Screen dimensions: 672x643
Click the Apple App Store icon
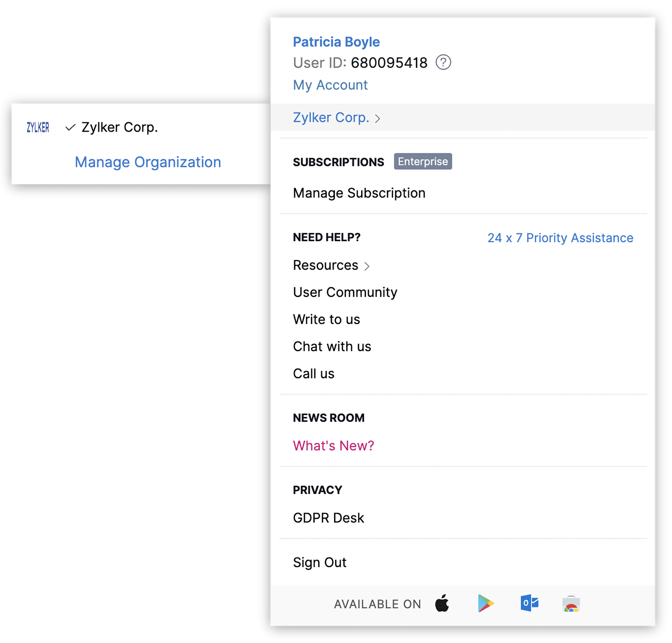(x=442, y=603)
